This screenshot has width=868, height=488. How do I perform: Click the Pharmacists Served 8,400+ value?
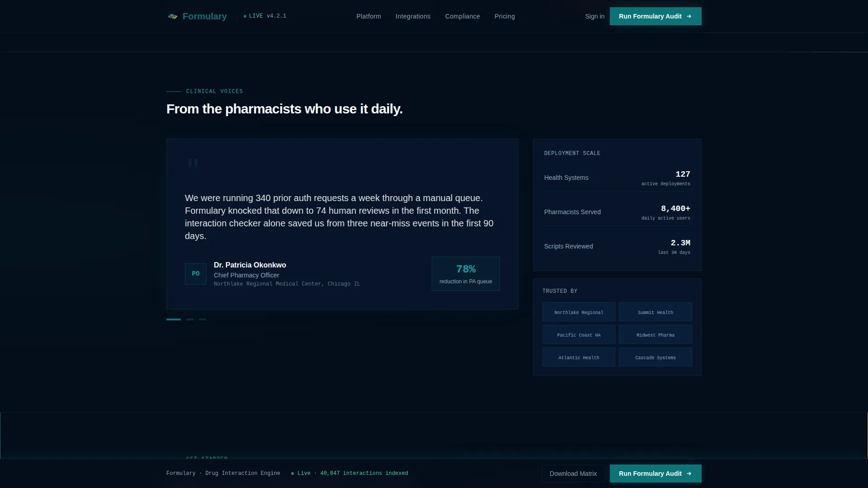click(x=675, y=209)
